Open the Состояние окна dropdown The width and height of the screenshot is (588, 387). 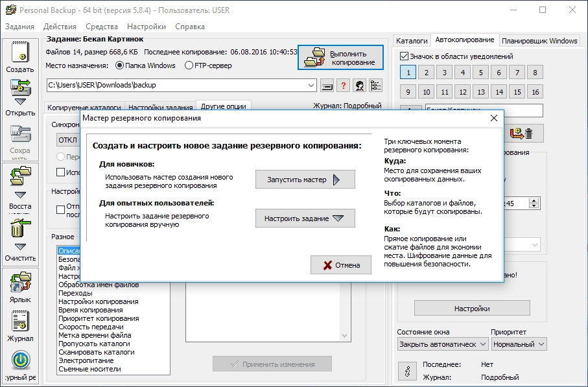point(443,344)
